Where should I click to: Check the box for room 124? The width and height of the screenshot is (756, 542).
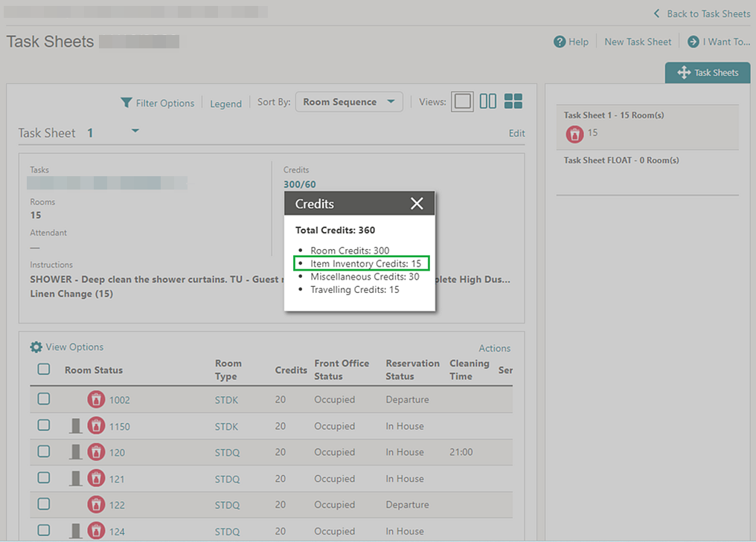click(x=44, y=530)
